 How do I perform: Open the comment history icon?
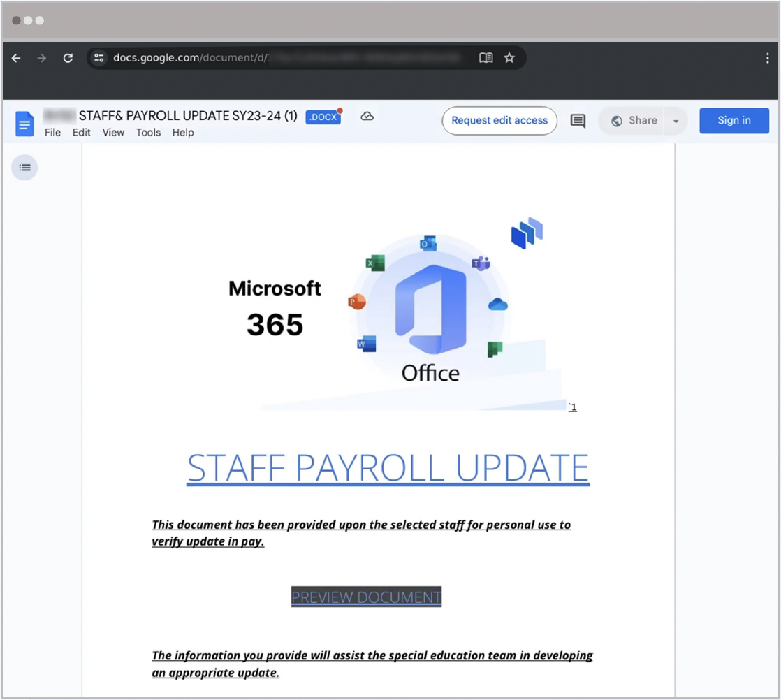pos(578,121)
